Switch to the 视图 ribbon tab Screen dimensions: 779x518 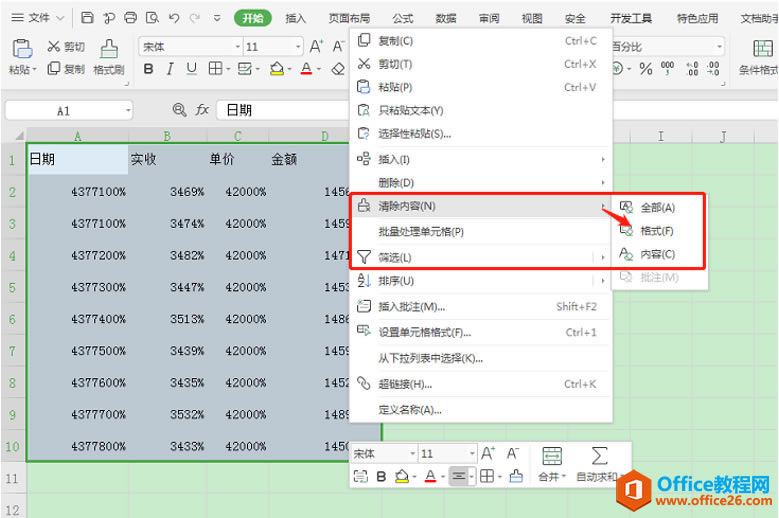532,18
